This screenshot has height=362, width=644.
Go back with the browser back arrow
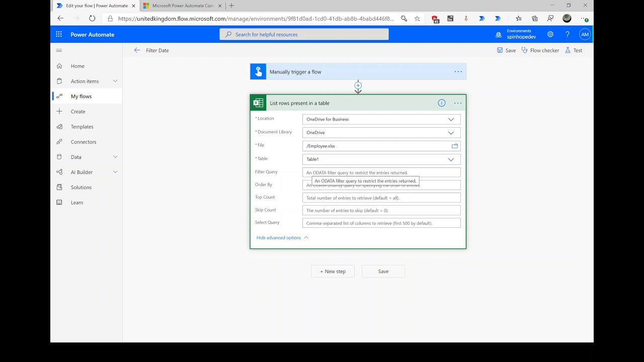point(60,18)
